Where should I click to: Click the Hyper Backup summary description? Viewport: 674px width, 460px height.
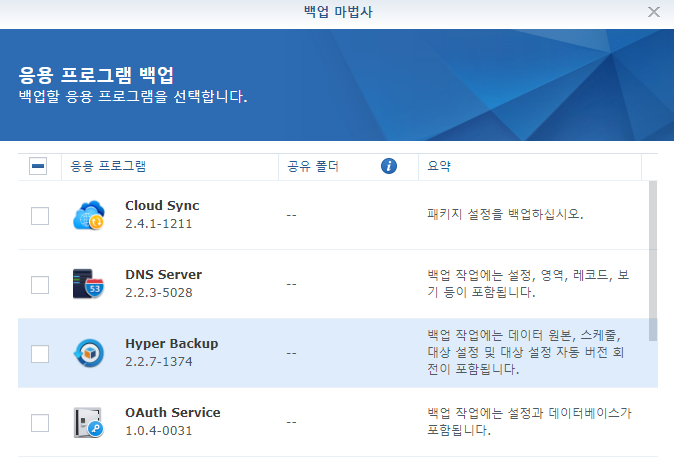pos(526,352)
